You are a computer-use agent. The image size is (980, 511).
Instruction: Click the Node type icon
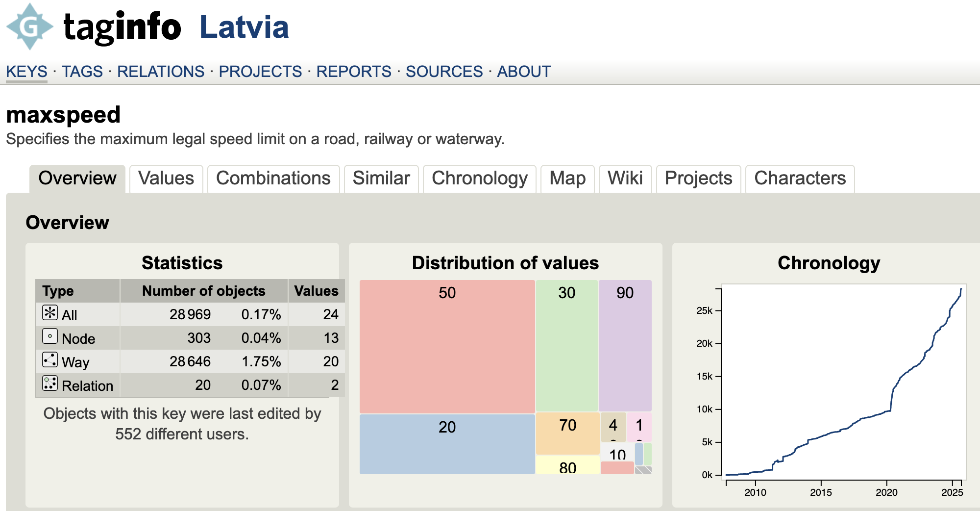coord(49,336)
